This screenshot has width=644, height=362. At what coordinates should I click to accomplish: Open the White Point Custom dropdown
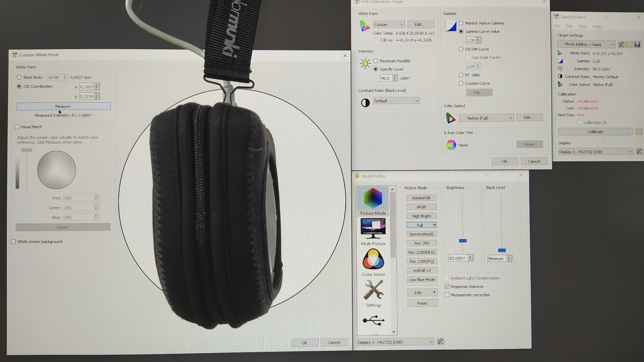(389, 24)
